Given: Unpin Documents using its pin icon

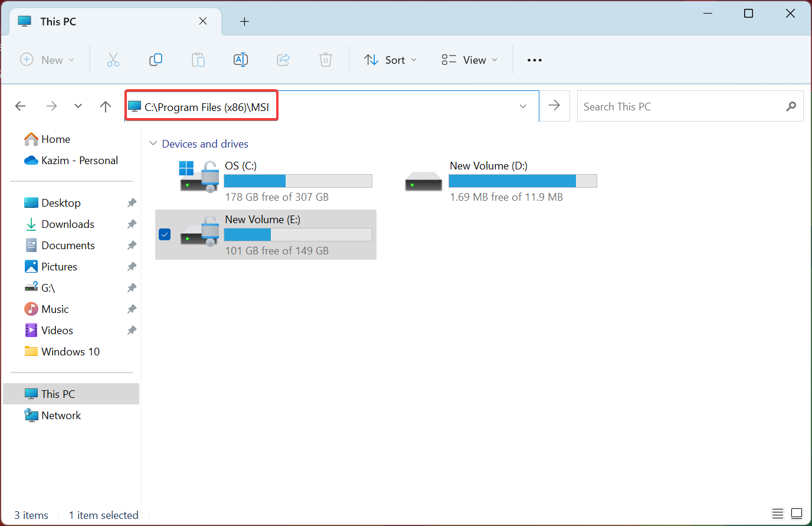Looking at the screenshot, I should (132, 246).
